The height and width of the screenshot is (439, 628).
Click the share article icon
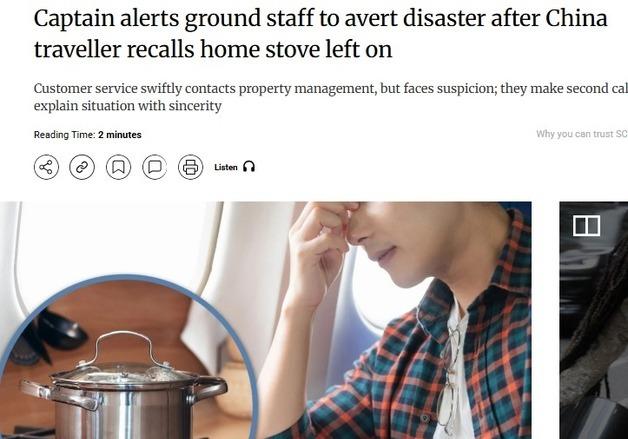pos(46,167)
